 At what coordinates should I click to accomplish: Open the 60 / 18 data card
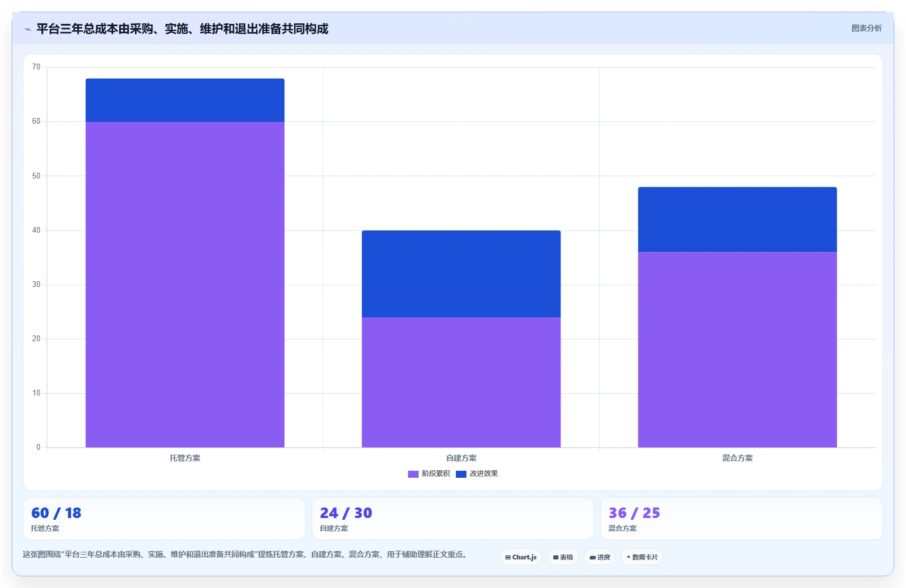click(164, 519)
